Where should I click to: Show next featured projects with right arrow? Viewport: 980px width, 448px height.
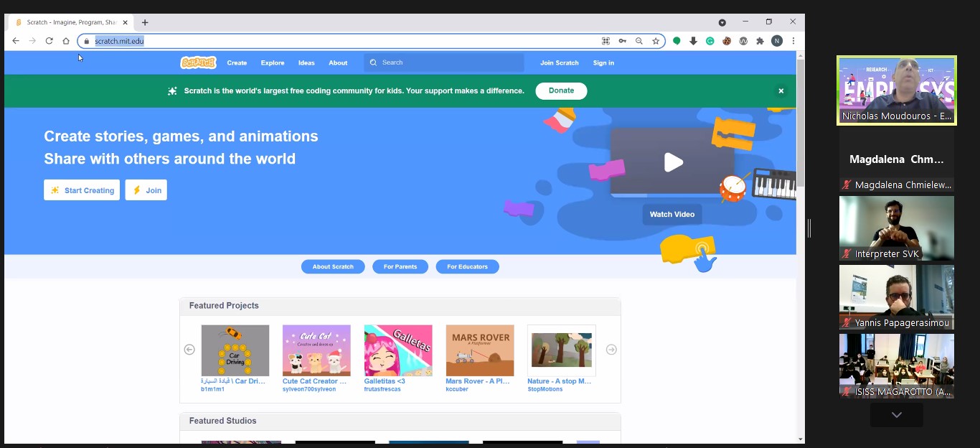(x=611, y=350)
